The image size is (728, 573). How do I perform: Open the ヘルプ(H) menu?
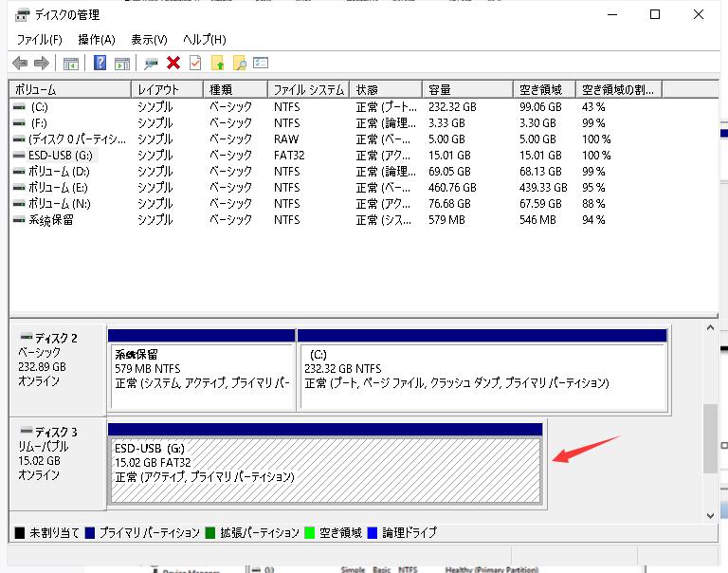click(x=205, y=40)
